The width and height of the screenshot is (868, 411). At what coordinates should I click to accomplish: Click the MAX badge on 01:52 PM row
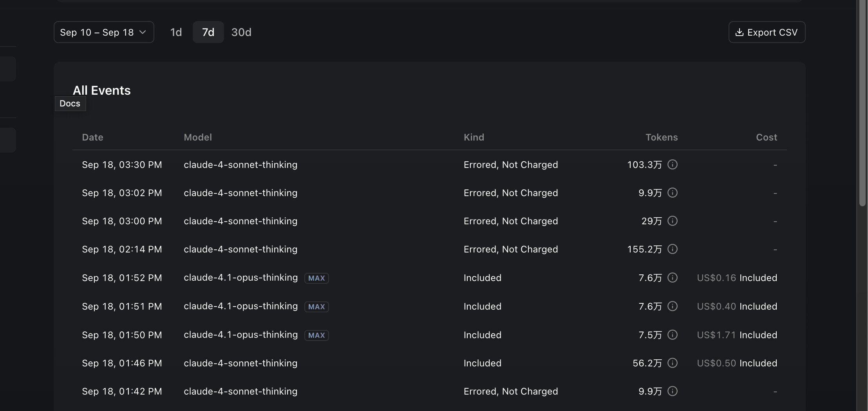coord(316,278)
